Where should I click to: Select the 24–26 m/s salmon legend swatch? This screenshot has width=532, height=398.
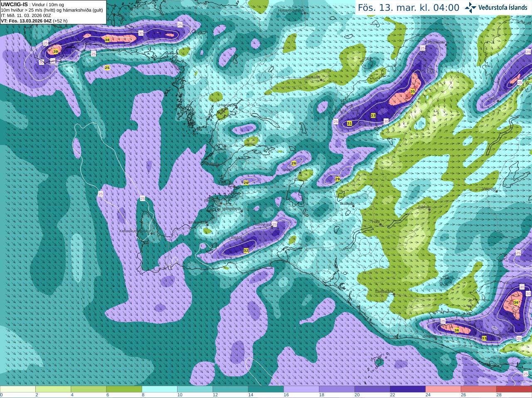click(x=443, y=389)
